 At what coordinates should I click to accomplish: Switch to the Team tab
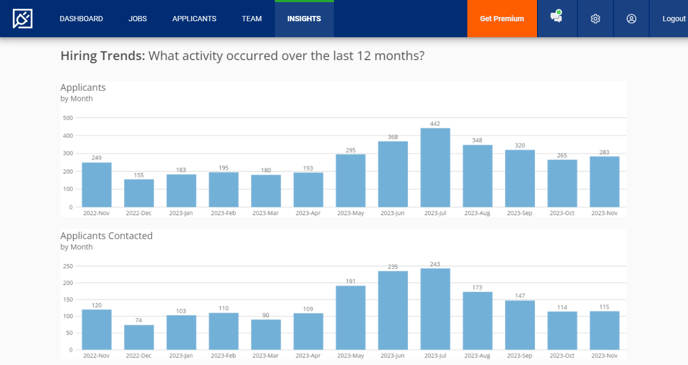coord(251,19)
